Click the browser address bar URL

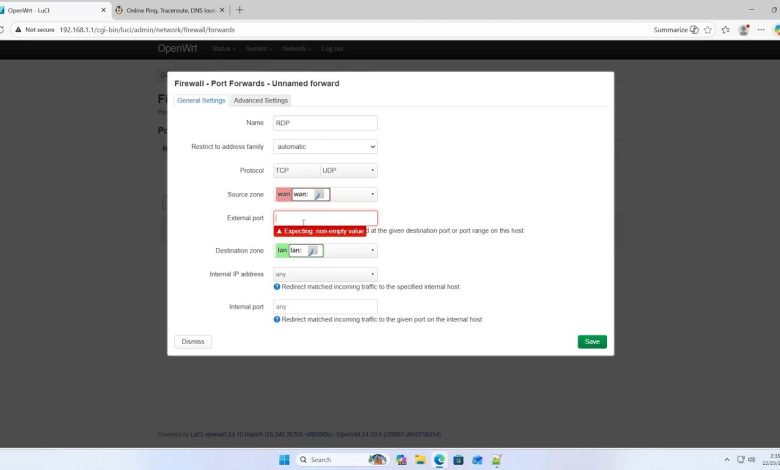(x=147, y=30)
